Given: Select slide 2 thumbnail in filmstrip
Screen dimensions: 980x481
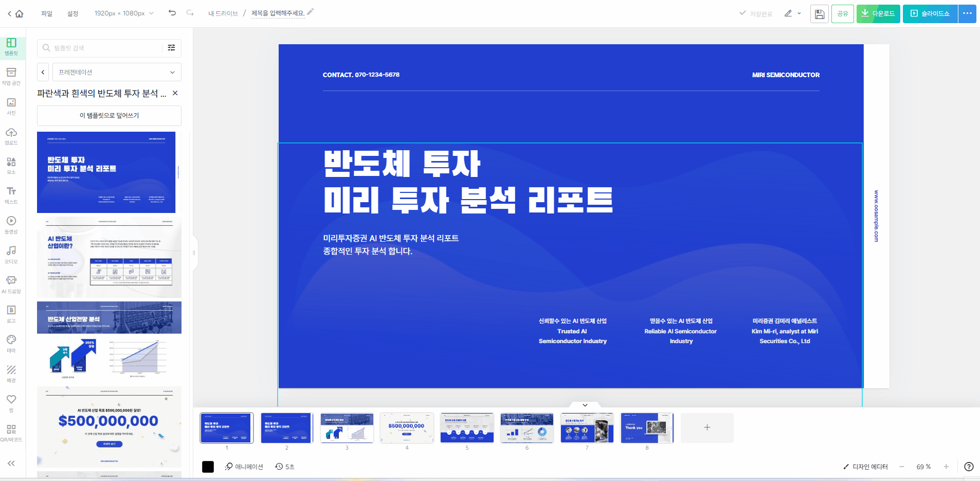Looking at the screenshot, I should (287, 428).
